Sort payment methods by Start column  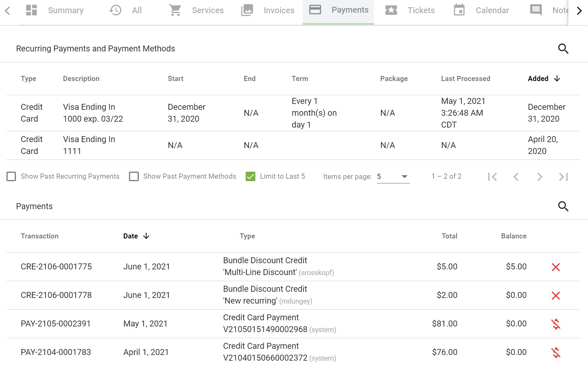pyautogui.click(x=176, y=79)
